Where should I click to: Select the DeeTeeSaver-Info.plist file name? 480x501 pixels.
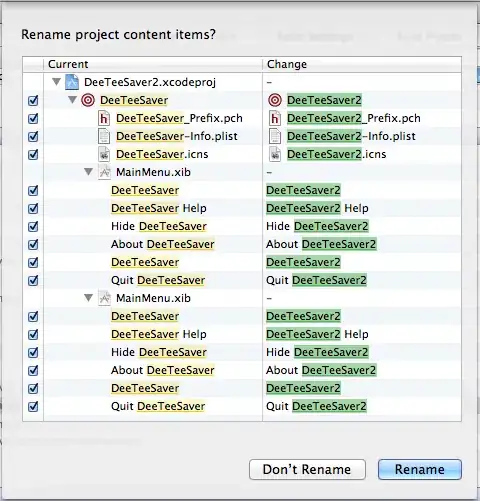177,136
